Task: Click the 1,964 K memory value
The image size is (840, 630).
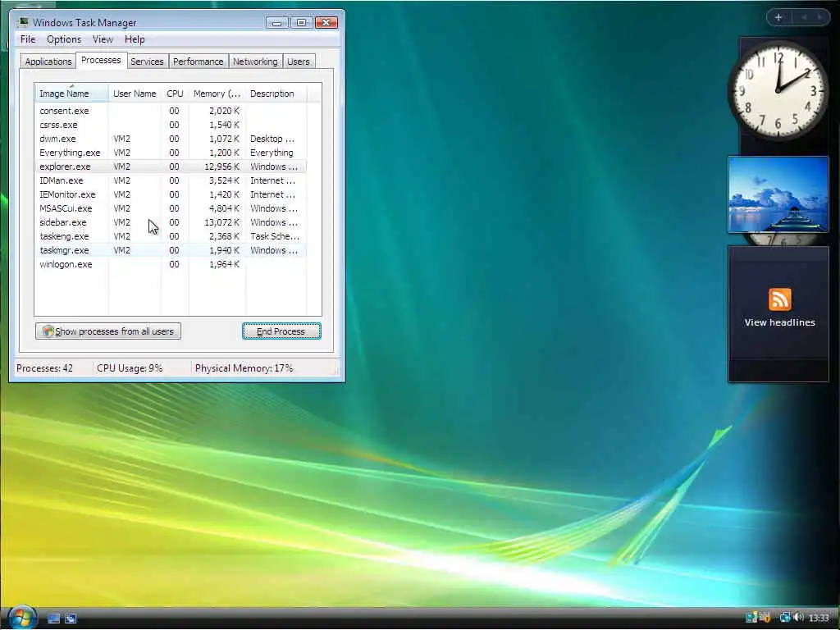Action: click(224, 264)
